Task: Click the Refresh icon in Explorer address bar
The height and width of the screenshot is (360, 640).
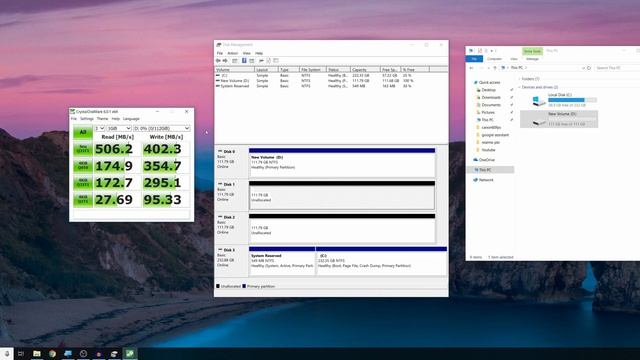Action: (589, 68)
